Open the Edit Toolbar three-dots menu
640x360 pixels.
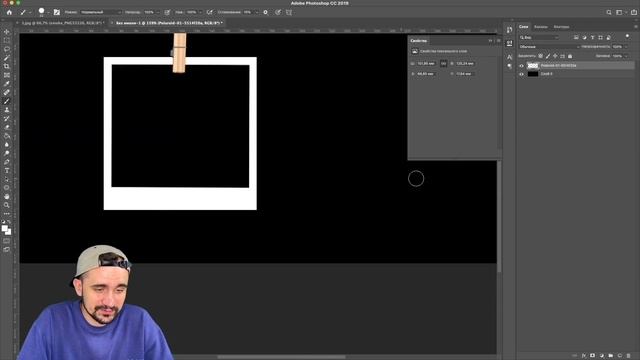click(7, 213)
